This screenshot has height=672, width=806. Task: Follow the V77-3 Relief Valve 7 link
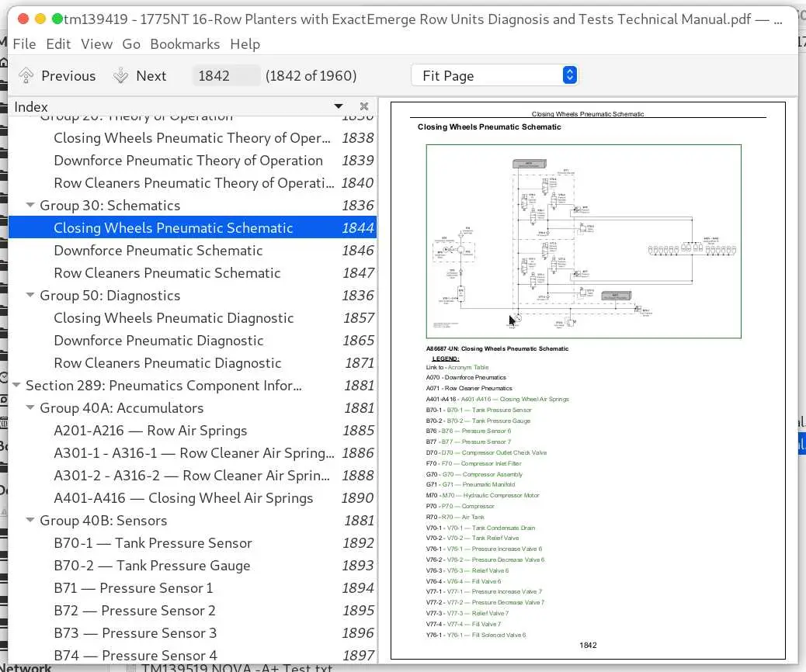click(478, 614)
